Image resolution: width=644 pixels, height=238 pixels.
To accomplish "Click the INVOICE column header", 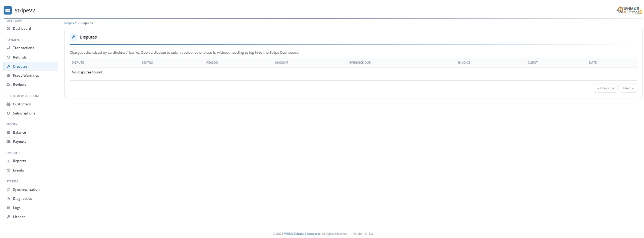I will [464, 62].
